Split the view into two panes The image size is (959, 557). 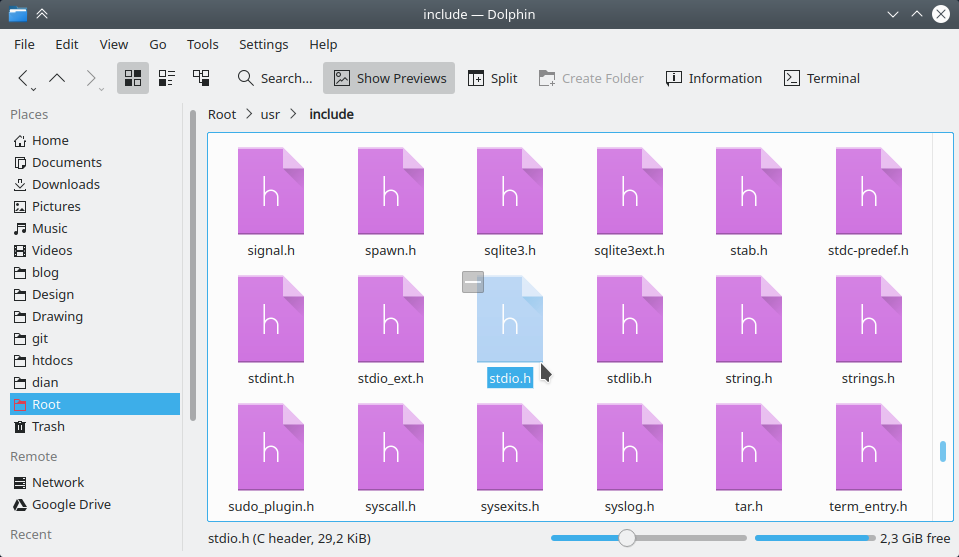[x=492, y=78]
